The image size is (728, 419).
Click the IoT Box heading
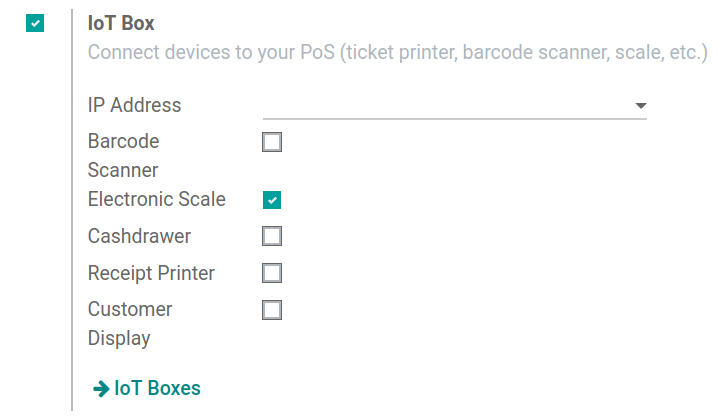click(x=121, y=23)
